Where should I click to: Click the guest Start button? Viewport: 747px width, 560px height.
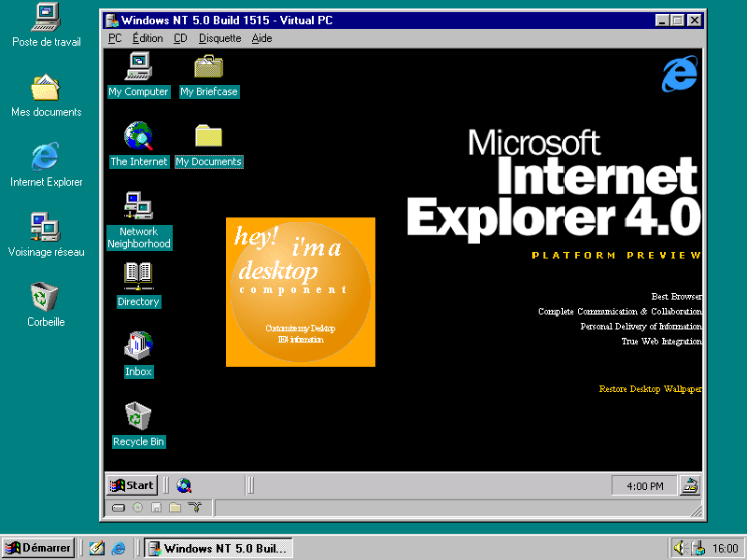tap(132, 485)
